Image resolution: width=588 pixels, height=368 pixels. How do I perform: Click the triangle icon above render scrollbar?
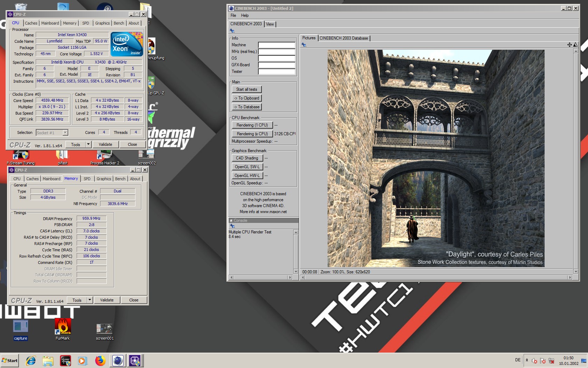575,45
